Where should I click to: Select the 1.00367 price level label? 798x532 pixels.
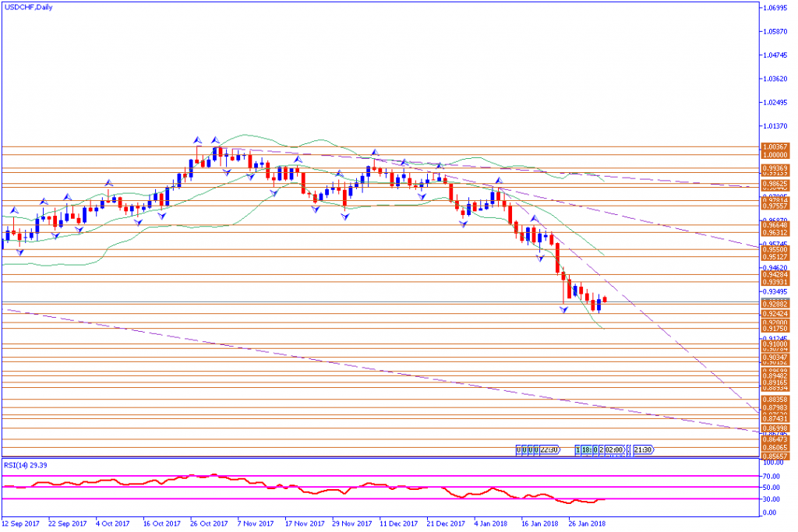coord(775,147)
